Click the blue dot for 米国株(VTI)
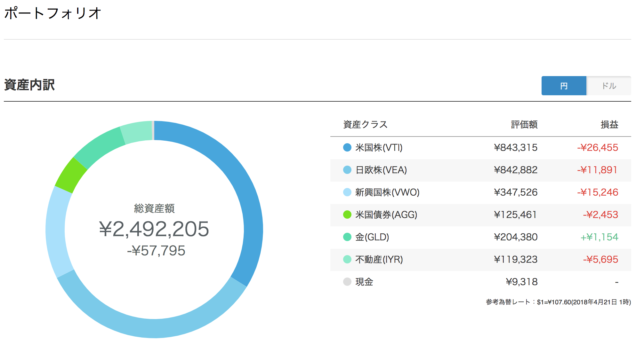644x344 pixels. click(x=347, y=147)
